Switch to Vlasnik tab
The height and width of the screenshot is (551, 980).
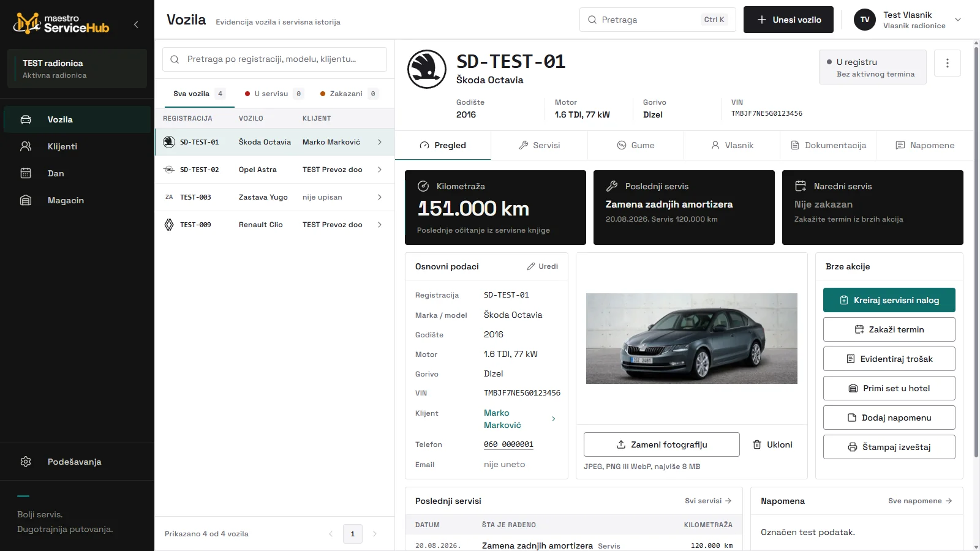click(732, 146)
